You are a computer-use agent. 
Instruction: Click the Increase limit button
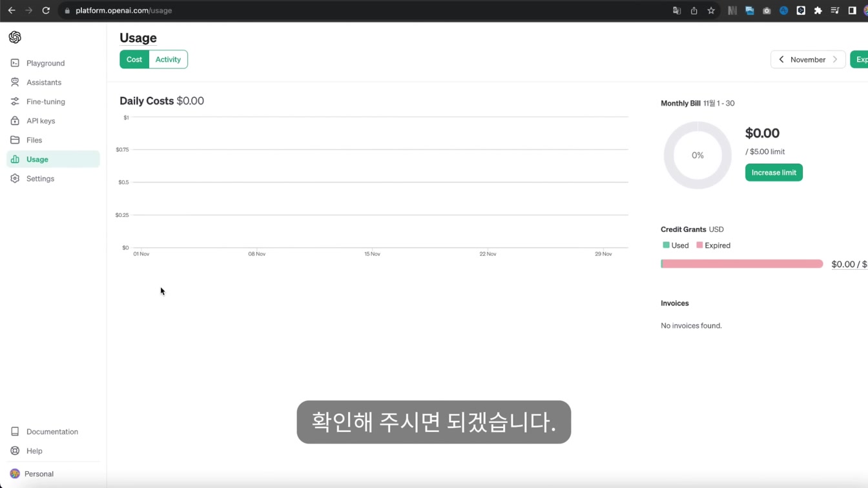774,172
